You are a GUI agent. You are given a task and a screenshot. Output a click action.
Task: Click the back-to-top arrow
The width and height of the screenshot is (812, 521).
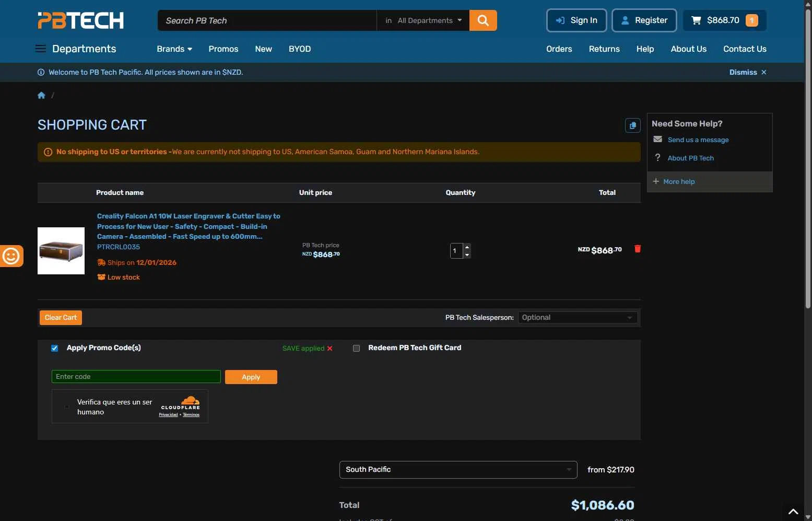pyautogui.click(x=793, y=512)
